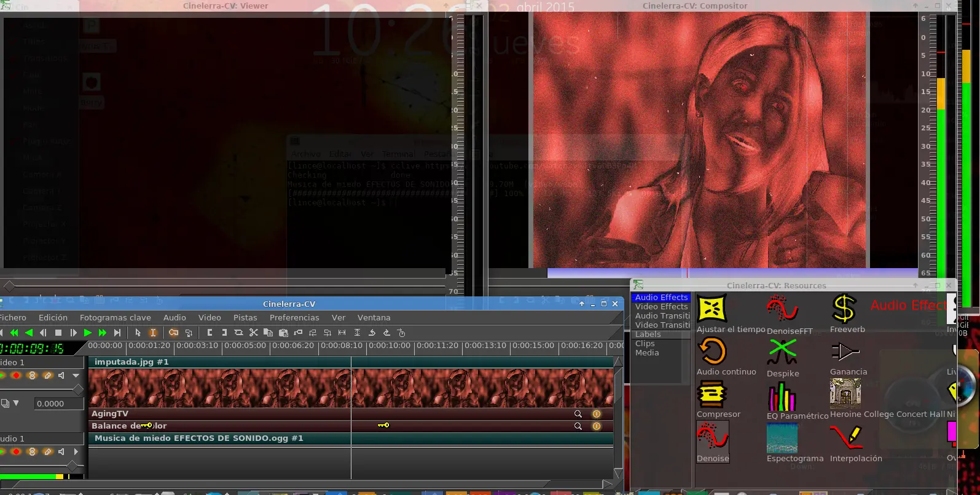This screenshot has width=980, height=495.
Task: Undo the last edit
Action: pos(372,333)
